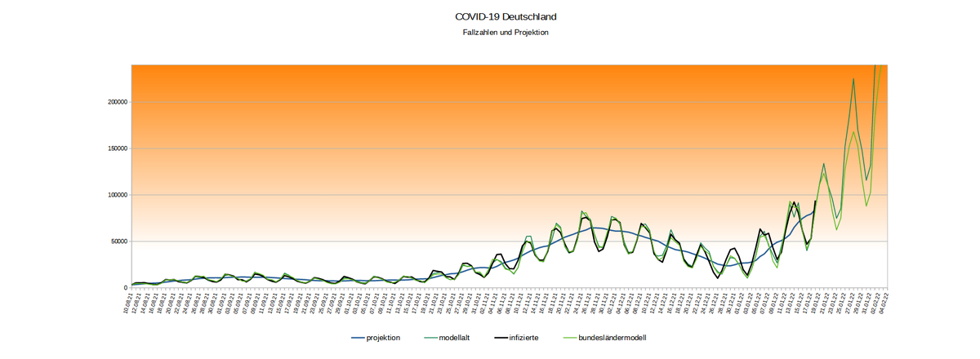
Task: Click the 50000 y-axis label
Action: click(x=115, y=242)
